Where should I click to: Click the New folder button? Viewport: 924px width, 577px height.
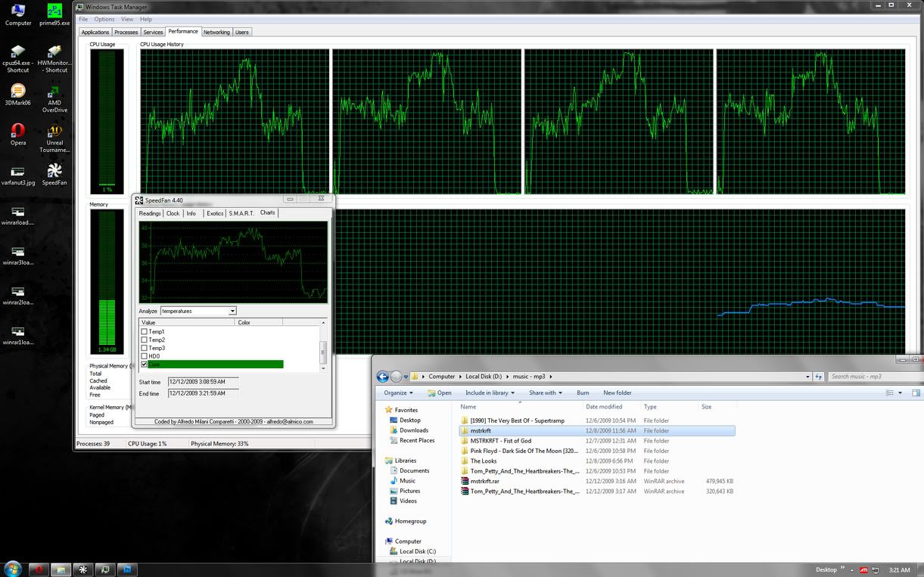617,392
